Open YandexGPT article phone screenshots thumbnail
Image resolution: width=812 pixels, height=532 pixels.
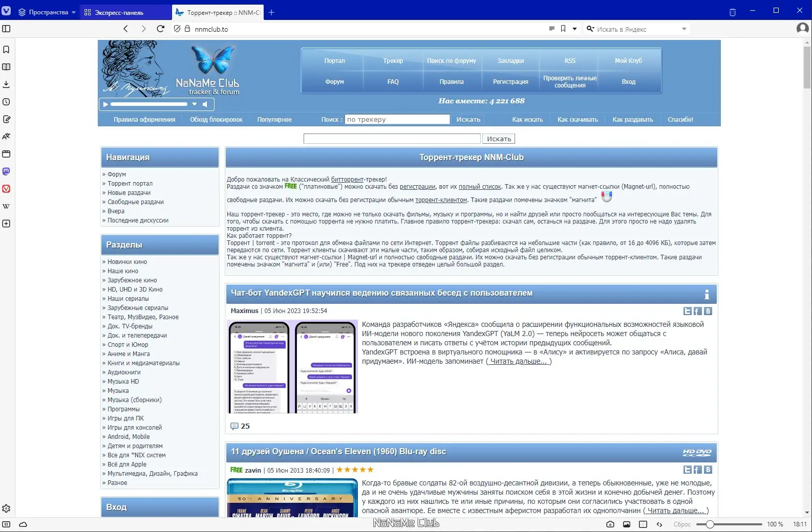tap(292, 366)
